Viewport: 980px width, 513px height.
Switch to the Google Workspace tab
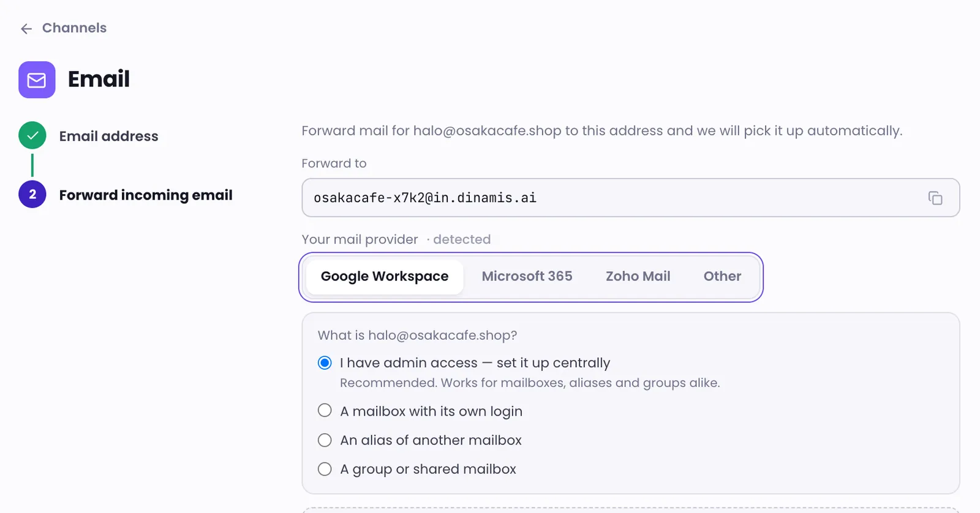pos(385,277)
